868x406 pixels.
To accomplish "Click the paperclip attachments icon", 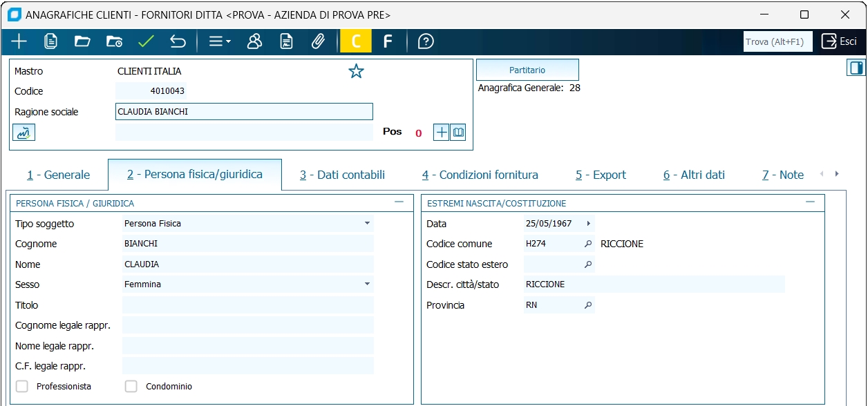I will [318, 41].
